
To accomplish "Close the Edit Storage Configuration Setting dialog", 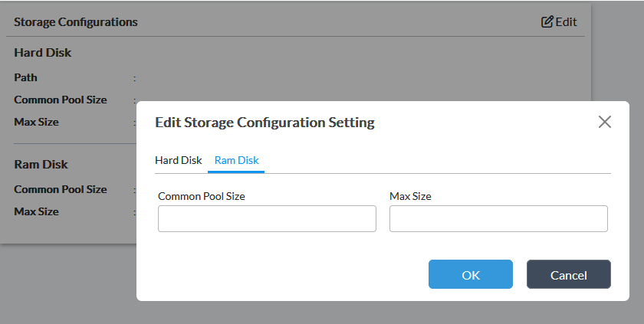I will pos(605,122).
